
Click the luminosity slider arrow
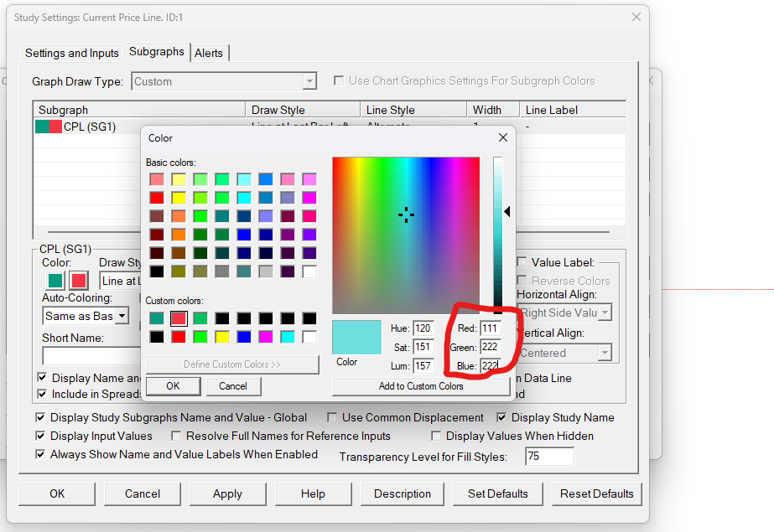pyautogui.click(x=507, y=211)
